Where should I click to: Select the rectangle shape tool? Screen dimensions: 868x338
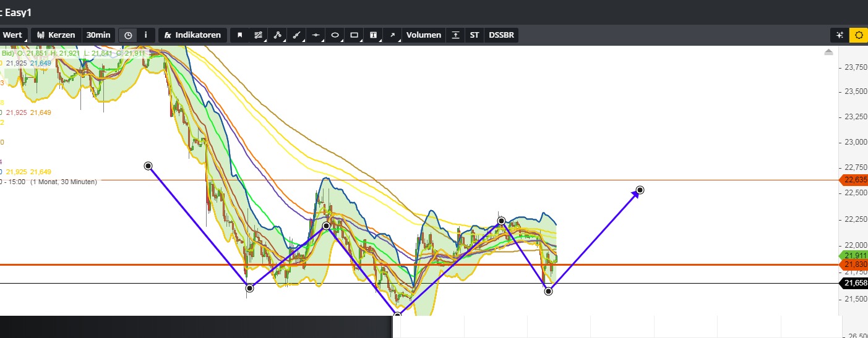pyautogui.click(x=355, y=35)
